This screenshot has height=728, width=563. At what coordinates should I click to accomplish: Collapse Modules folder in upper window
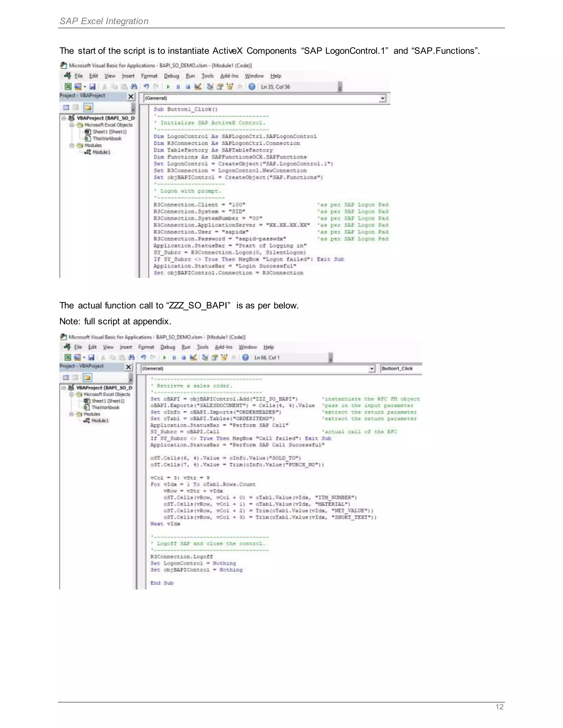point(72,145)
